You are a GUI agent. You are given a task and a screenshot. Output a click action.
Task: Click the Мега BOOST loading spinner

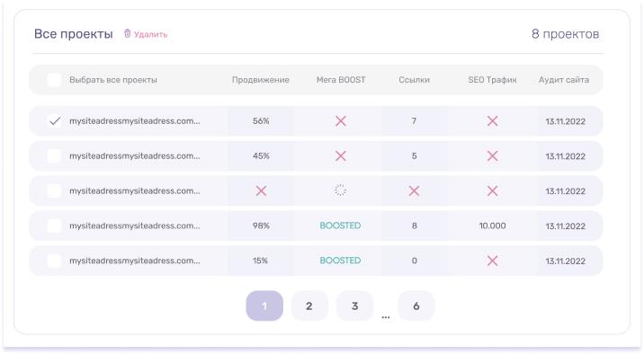[x=341, y=190]
